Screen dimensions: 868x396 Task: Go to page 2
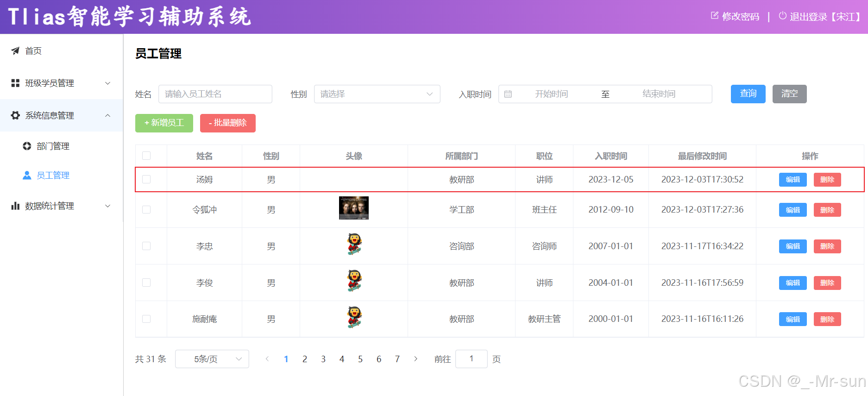(x=305, y=359)
